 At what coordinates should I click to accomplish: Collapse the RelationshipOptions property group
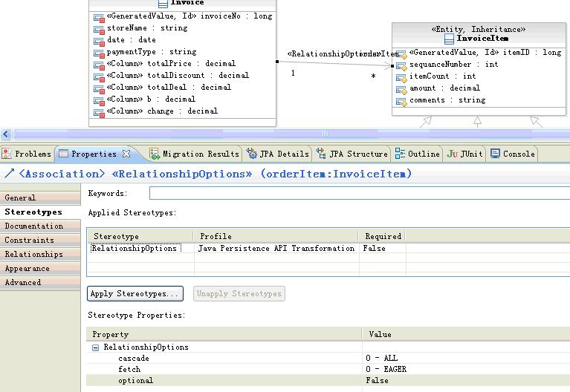coord(95,347)
